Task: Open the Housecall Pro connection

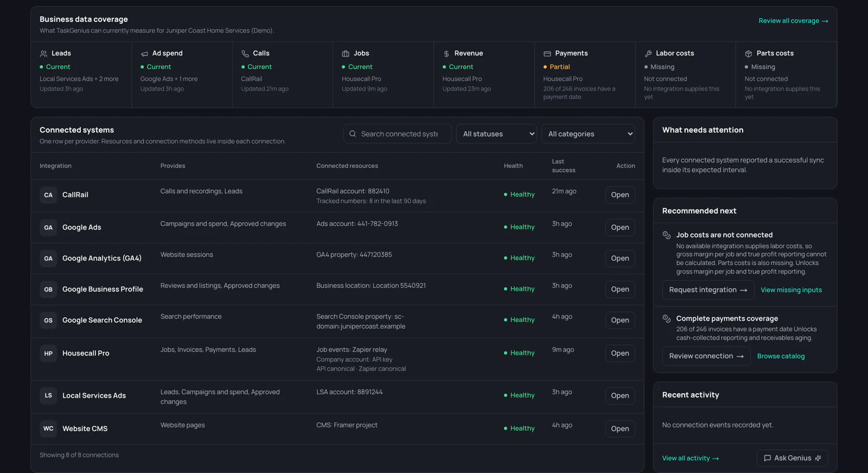Action: pyautogui.click(x=620, y=354)
